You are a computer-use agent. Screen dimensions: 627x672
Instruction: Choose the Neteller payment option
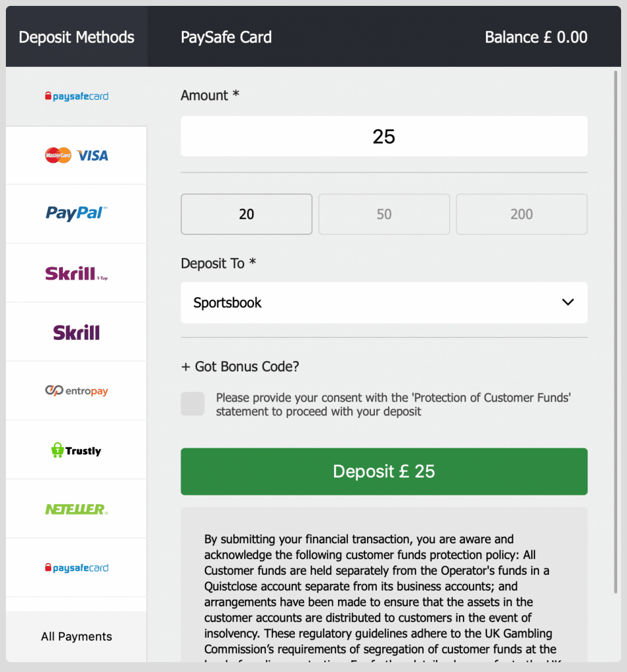[x=76, y=509]
